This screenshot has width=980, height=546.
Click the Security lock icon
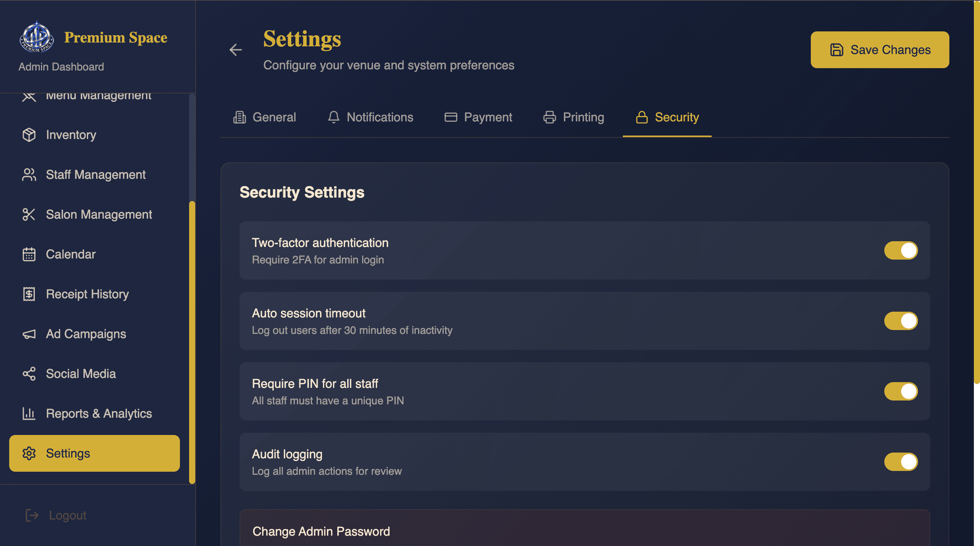point(642,117)
